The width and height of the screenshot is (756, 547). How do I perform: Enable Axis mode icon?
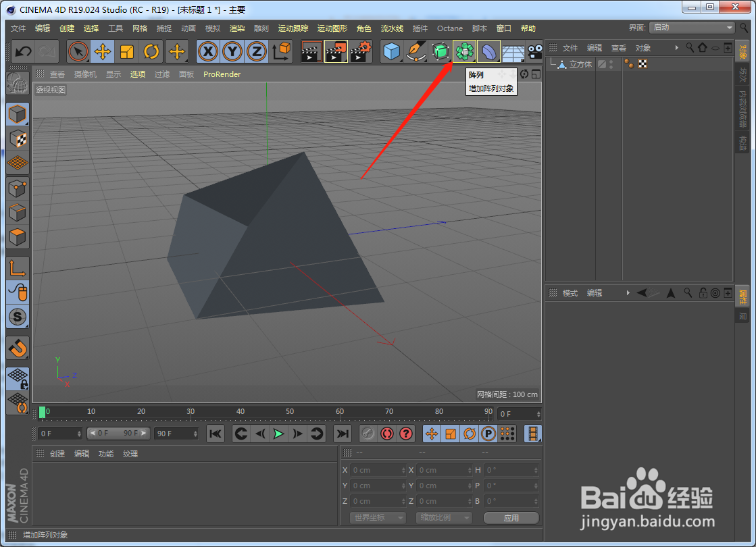pos(18,268)
